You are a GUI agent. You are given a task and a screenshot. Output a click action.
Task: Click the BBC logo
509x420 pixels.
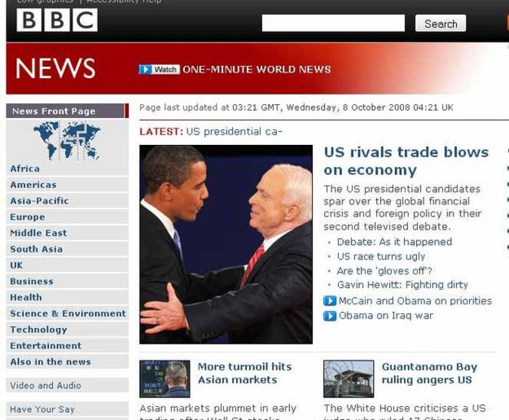[57, 20]
